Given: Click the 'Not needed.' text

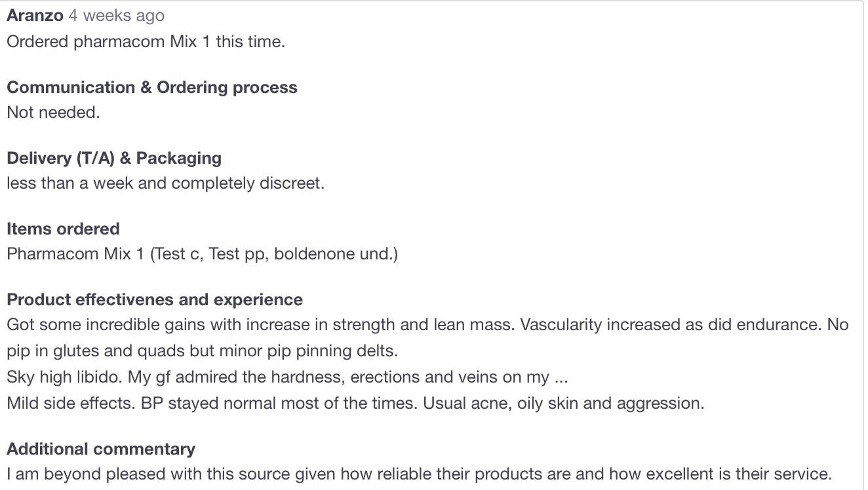Looking at the screenshot, I should (x=53, y=112).
